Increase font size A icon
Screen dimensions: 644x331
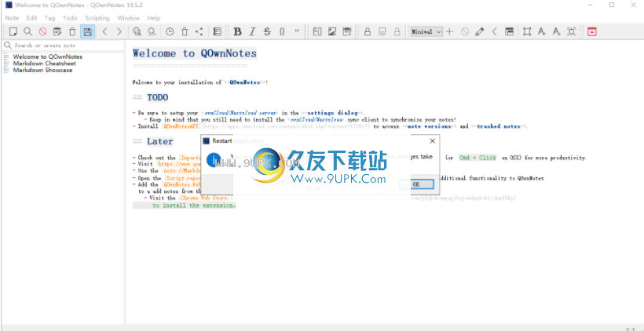[542, 31]
